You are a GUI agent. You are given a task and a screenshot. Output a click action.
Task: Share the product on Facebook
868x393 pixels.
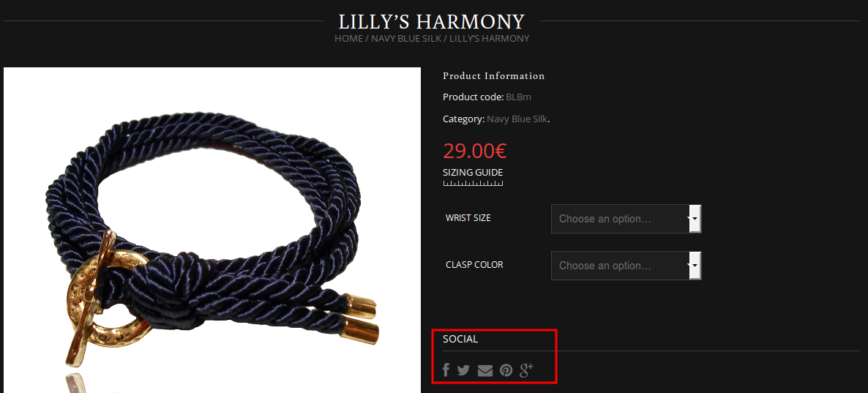(446, 370)
